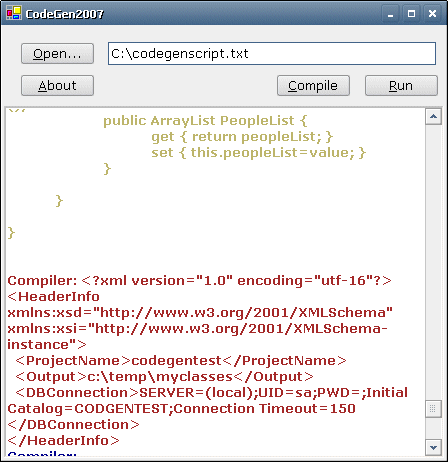The image size is (448, 462).
Task: Click the 'get { return peopleList; }' line
Action: tap(242, 137)
